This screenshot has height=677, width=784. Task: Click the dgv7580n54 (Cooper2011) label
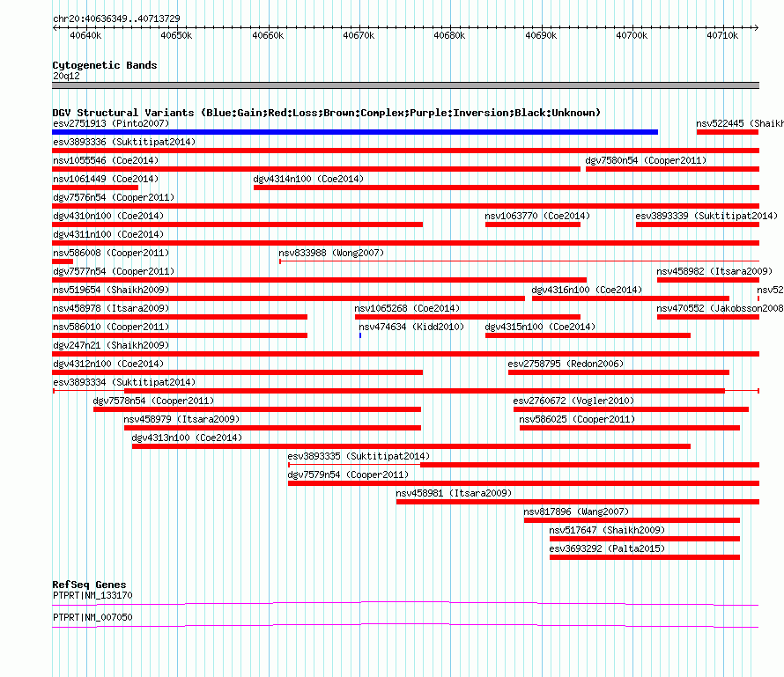coord(646,160)
